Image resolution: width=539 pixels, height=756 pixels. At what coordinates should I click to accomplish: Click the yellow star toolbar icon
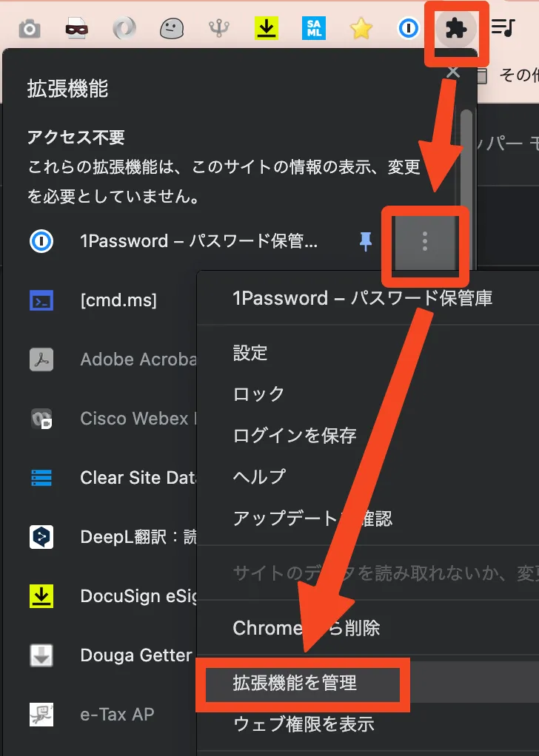[x=361, y=29]
